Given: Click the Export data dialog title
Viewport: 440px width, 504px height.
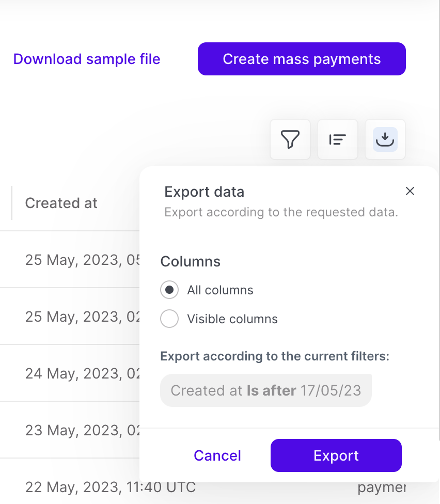Looking at the screenshot, I should pos(205,192).
